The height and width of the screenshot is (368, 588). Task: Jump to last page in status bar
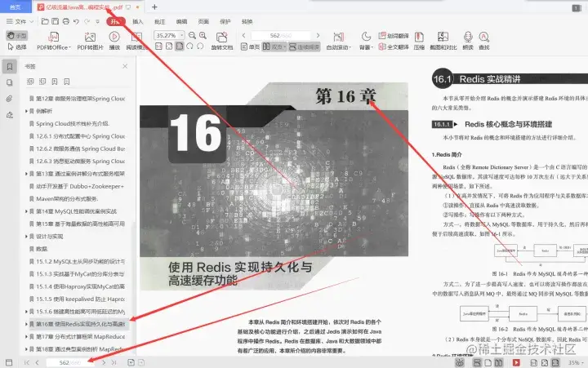pos(114,362)
